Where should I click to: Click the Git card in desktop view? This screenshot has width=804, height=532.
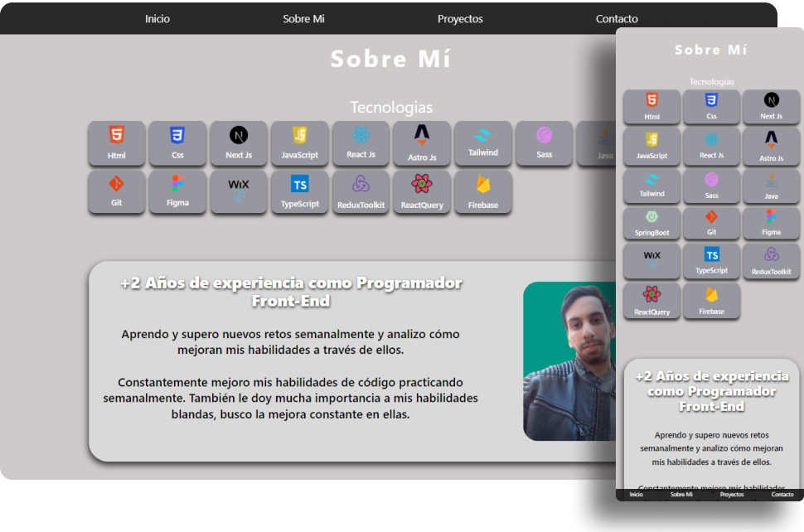[116, 191]
